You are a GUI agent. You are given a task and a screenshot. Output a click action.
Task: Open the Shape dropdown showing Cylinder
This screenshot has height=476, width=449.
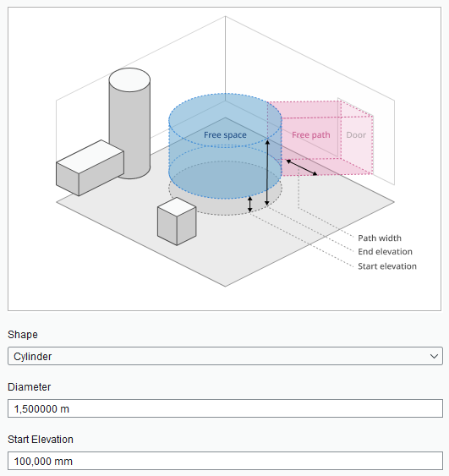225,356
